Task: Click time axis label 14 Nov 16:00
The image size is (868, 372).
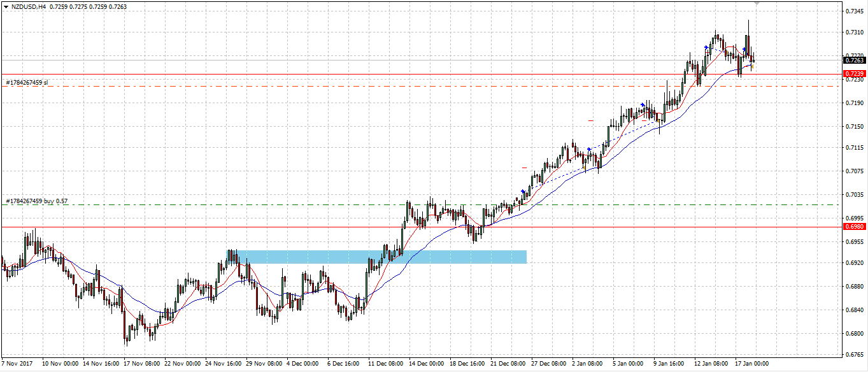Action: point(101,364)
